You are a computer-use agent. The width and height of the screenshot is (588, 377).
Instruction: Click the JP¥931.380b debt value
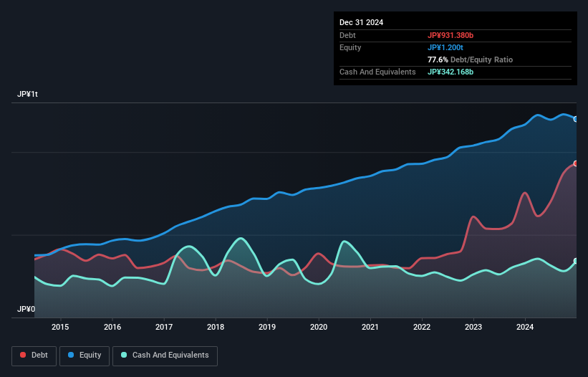(450, 35)
